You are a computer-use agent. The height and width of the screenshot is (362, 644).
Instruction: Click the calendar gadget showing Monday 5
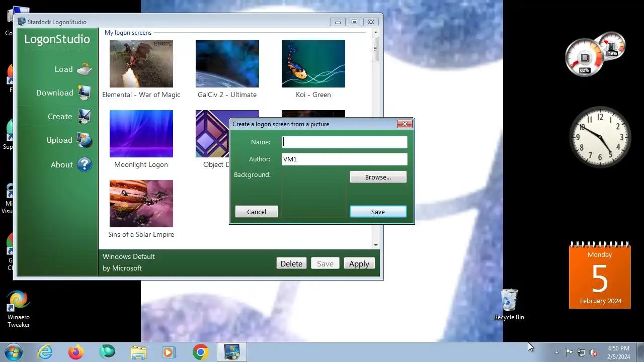(x=600, y=276)
